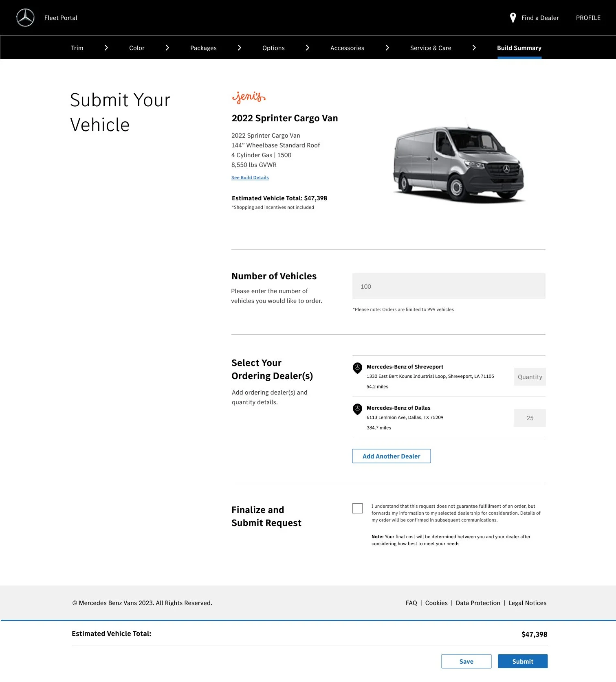Click the 8,550 lbs GVWR spec line
This screenshot has width=616, height=682.
(254, 165)
